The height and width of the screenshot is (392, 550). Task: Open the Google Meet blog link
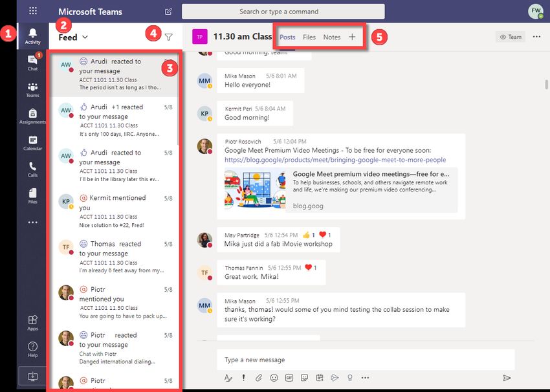(x=335, y=160)
